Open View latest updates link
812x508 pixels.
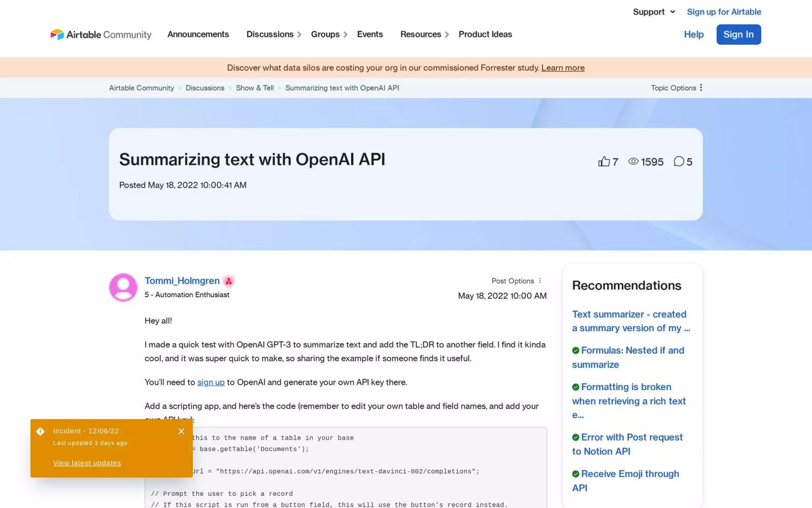click(87, 463)
